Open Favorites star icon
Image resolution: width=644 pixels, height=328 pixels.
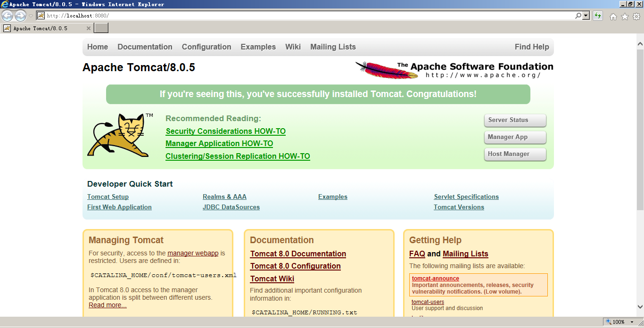(x=625, y=16)
